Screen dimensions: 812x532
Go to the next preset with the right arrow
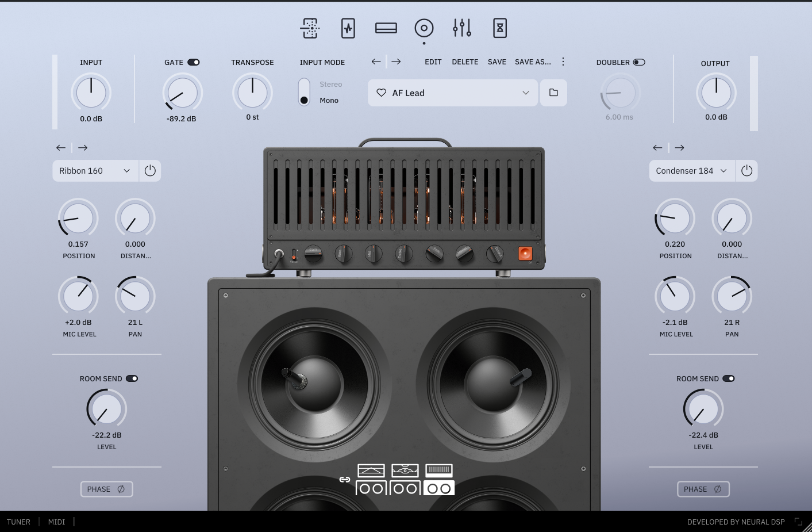(396, 62)
